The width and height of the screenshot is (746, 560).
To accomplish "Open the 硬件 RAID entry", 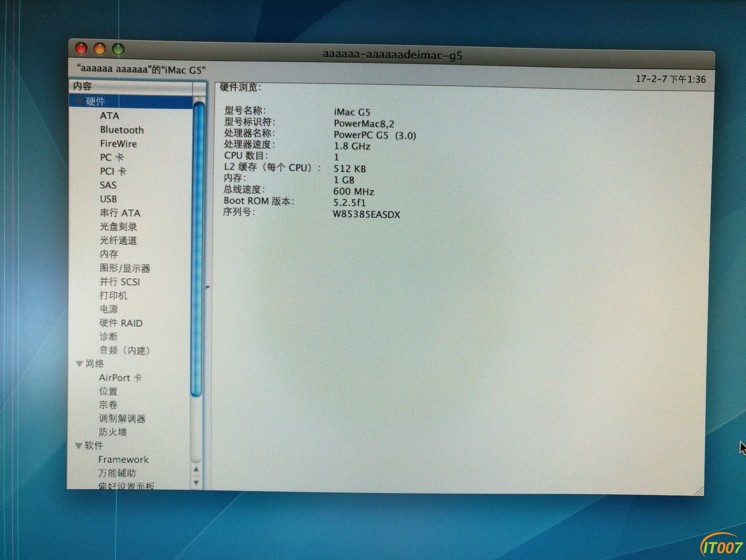I will click(x=121, y=323).
